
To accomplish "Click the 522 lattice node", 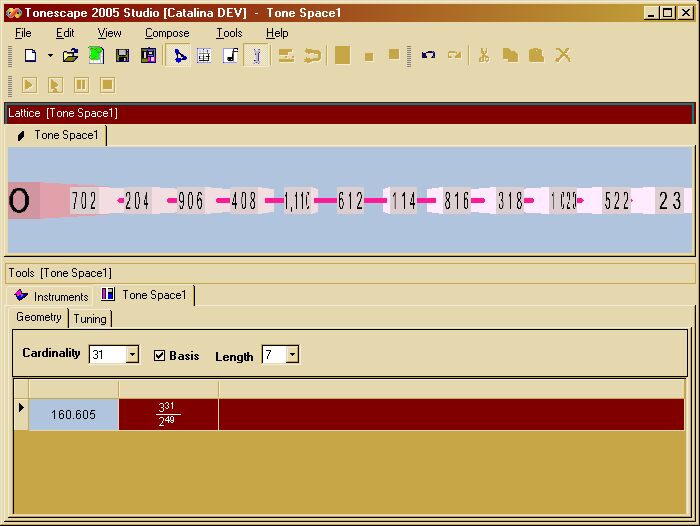I will (617, 200).
